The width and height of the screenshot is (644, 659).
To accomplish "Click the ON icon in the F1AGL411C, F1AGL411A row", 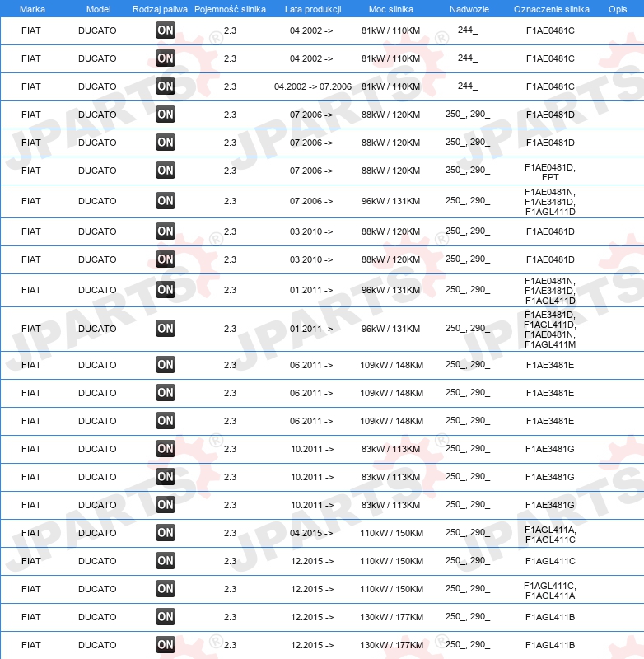I will [165, 589].
